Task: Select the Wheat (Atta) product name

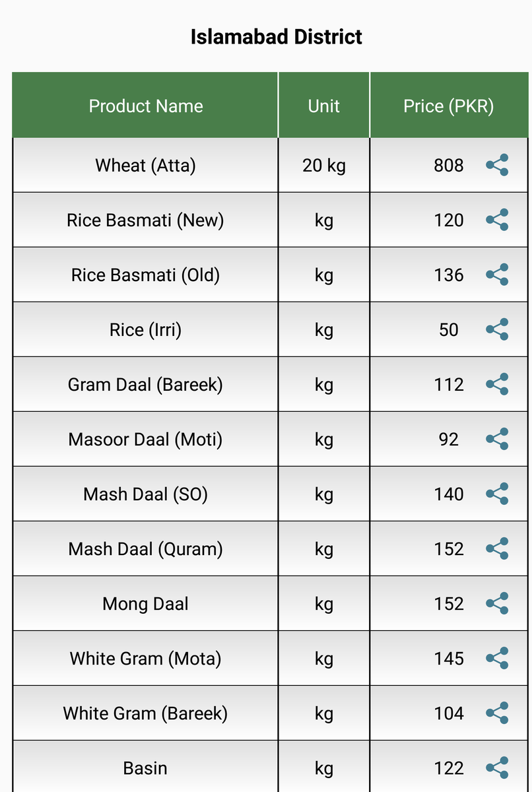Action: [146, 165]
